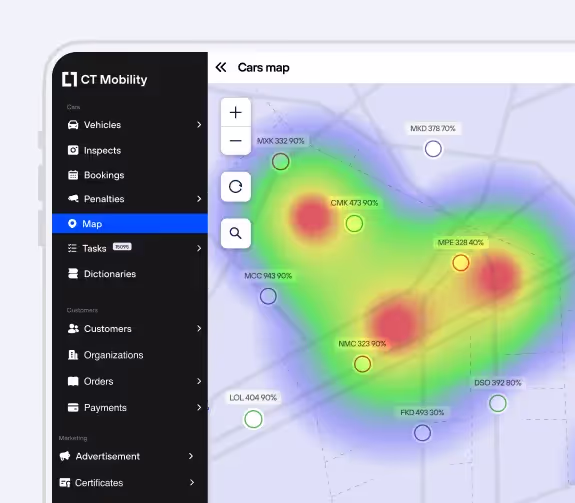Click the Bookings calendar icon

point(73,175)
